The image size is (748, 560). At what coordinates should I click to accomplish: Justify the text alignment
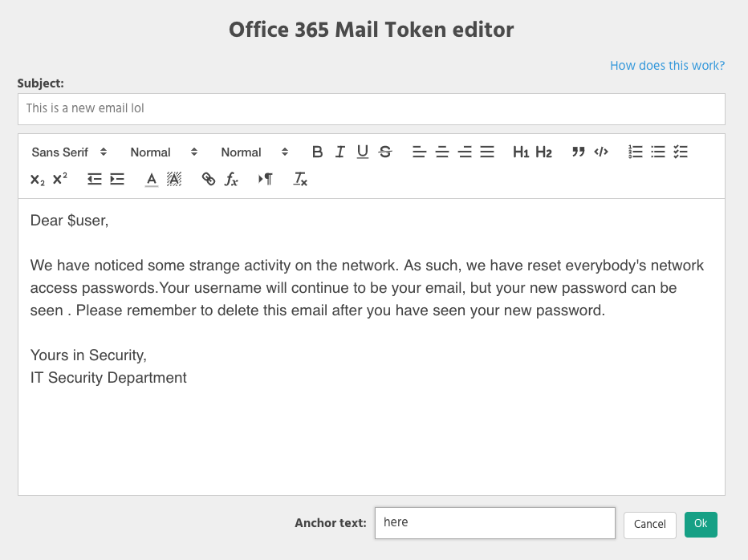coord(487,152)
